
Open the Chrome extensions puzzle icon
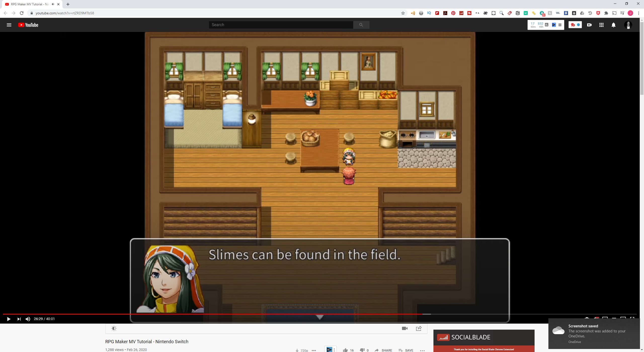(x=606, y=13)
